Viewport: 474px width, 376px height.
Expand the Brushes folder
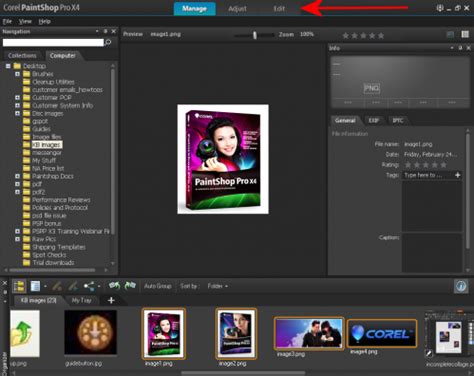[17, 74]
